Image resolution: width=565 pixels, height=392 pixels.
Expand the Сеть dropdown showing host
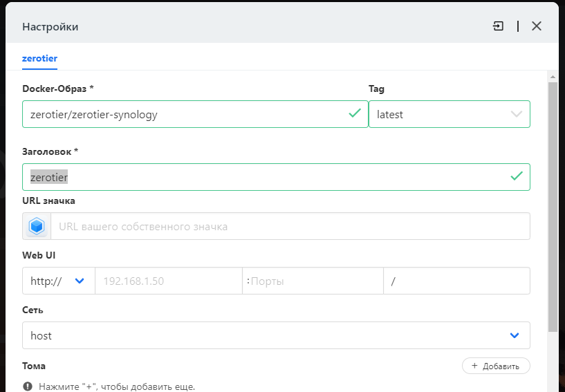coord(276,335)
